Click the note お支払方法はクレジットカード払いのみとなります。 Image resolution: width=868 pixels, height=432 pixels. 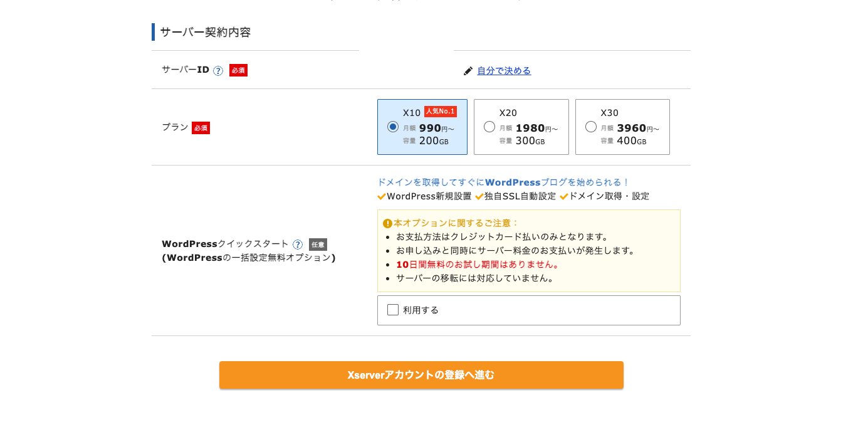click(503, 237)
